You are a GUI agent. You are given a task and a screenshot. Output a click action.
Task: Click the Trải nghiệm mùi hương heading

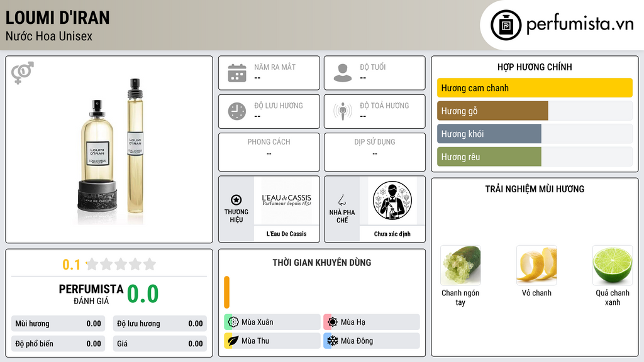[x=535, y=189]
